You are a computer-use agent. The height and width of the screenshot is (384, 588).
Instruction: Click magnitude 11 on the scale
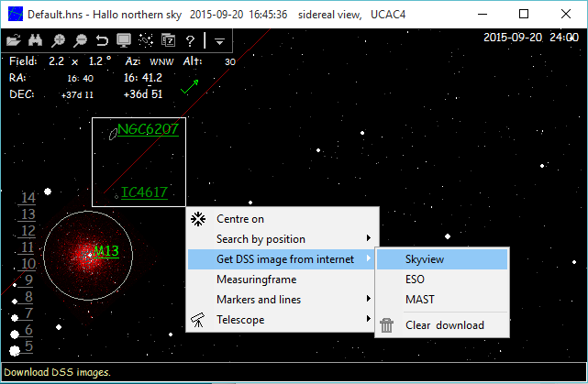point(28,247)
